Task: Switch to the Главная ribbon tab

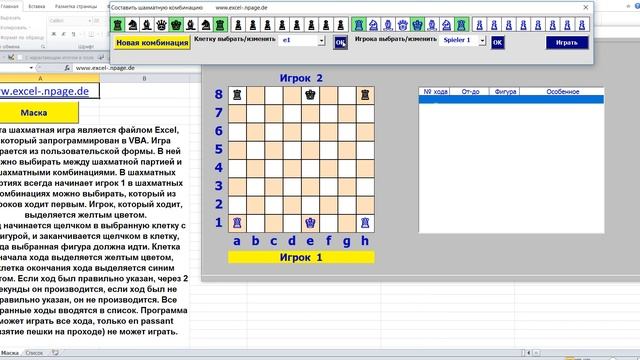Action: 10,7
